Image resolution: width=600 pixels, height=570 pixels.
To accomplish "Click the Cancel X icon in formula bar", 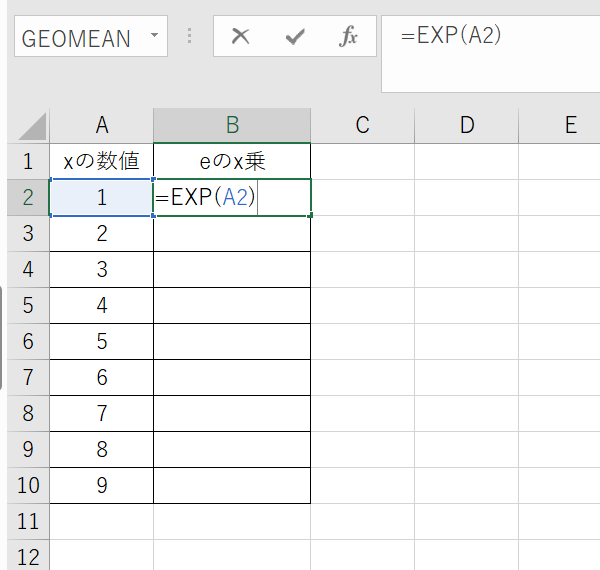I will pyautogui.click(x=240, y=38).
